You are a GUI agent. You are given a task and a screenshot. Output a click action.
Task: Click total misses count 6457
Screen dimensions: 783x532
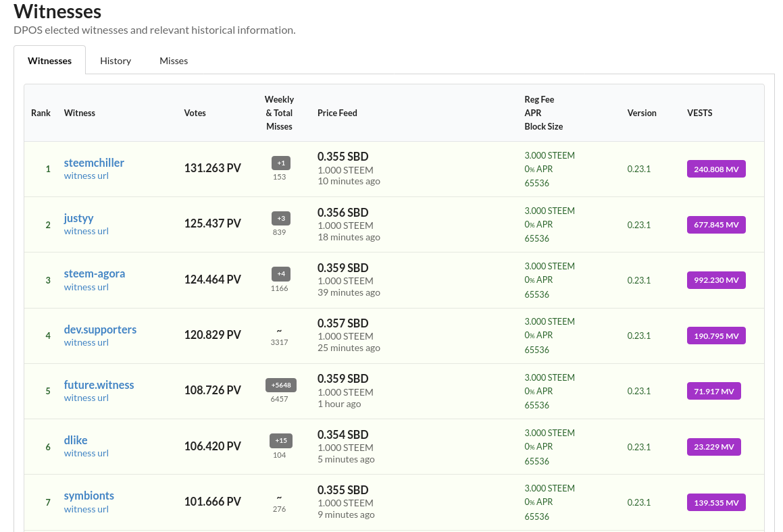(279, 399)
